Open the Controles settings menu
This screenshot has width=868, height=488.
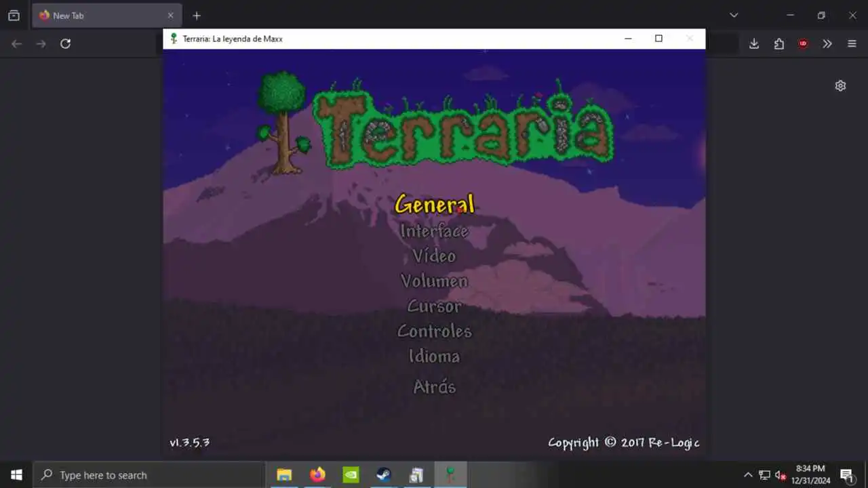click(434, 331)
